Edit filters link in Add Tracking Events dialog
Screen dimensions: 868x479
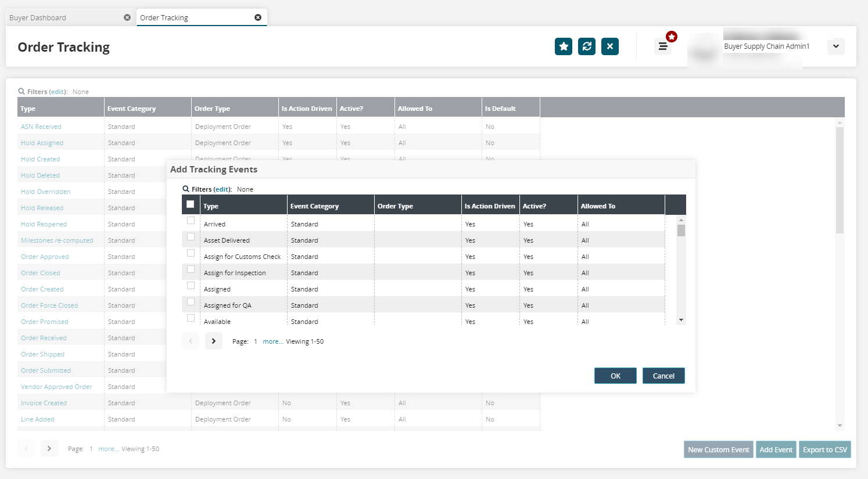pos(223,189)
